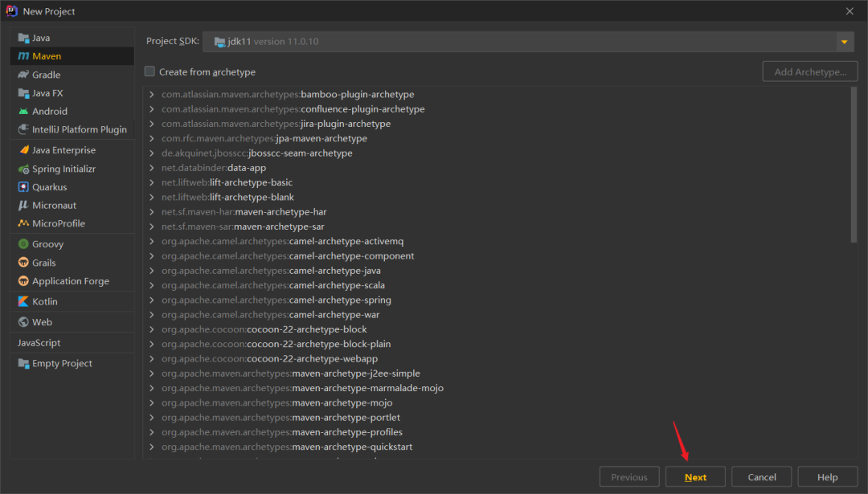Close the New Project dialog
This screenshot has width=868, height=494.
click(x=850, y=11)
